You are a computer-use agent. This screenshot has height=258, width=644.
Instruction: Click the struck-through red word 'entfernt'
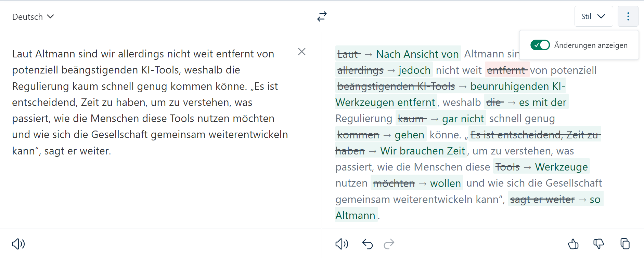click(506, 70)
